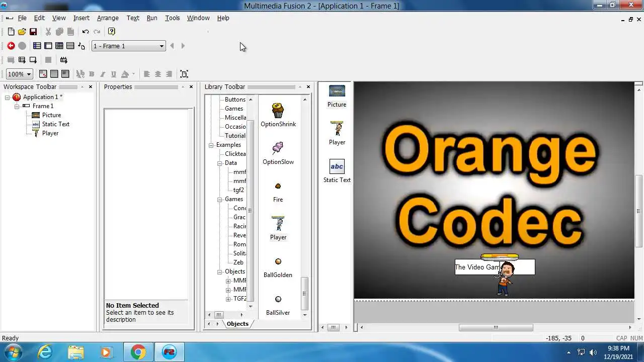Click the Center Frame icon
Viewport: 644px width, 362px height.
[x=184, y=74]
